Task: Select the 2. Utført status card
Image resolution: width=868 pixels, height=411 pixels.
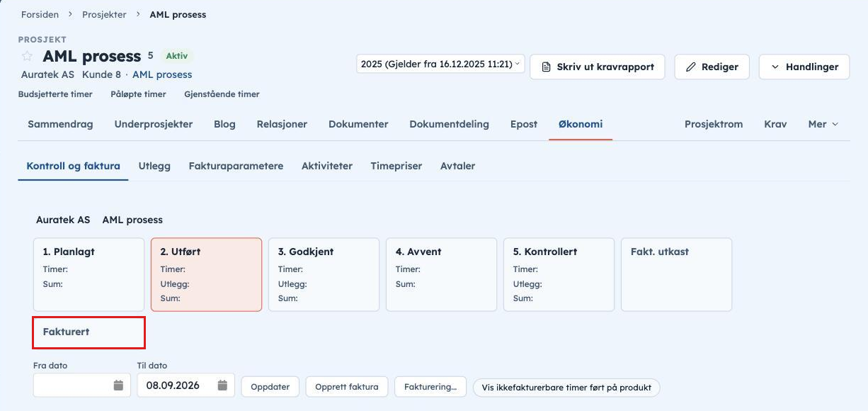Action: tap(206, 274)
